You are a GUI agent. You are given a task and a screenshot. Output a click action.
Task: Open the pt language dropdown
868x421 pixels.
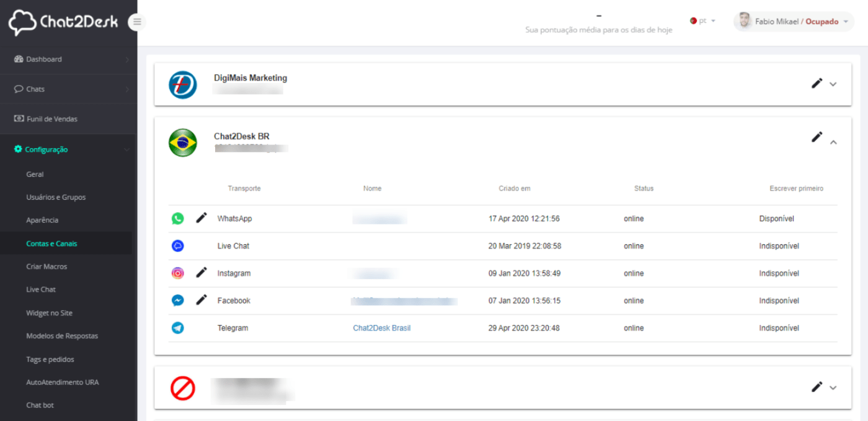click(703, 21)
